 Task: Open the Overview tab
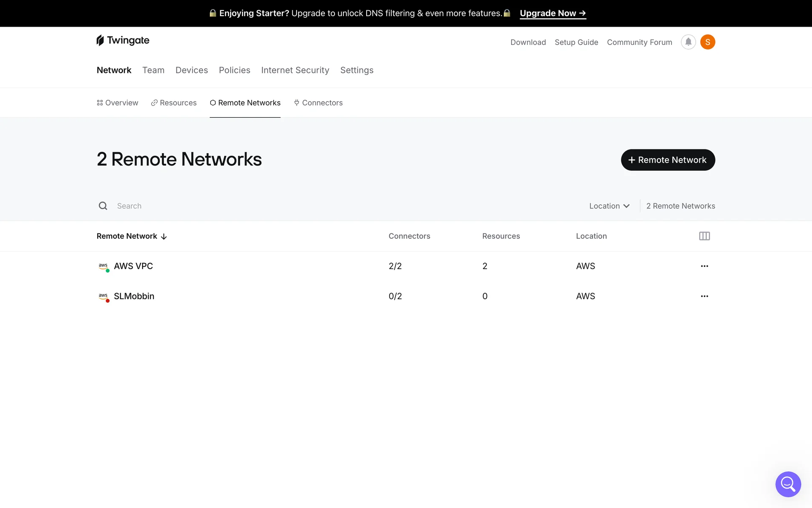[x=118, y=103]
